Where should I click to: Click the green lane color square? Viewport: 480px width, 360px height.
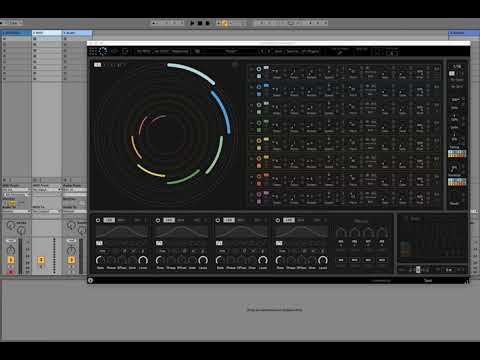point(259,130)
